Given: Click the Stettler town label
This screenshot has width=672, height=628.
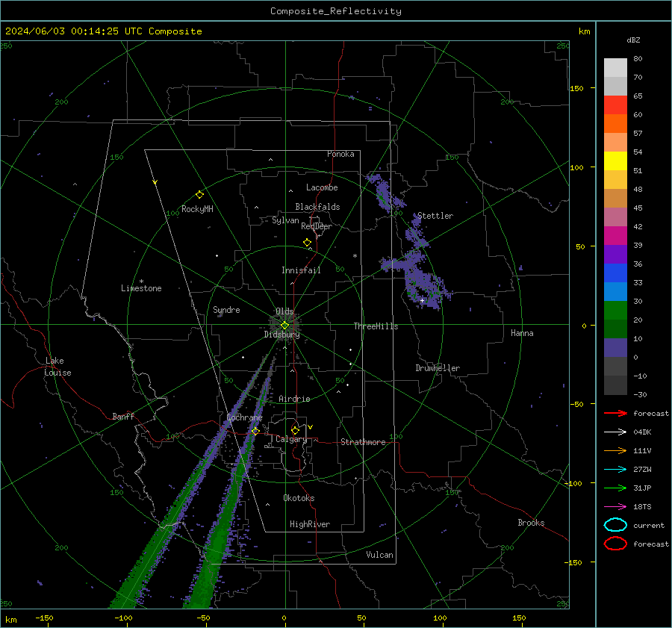Looking at the screenshot, I should [x=435, y=216].
